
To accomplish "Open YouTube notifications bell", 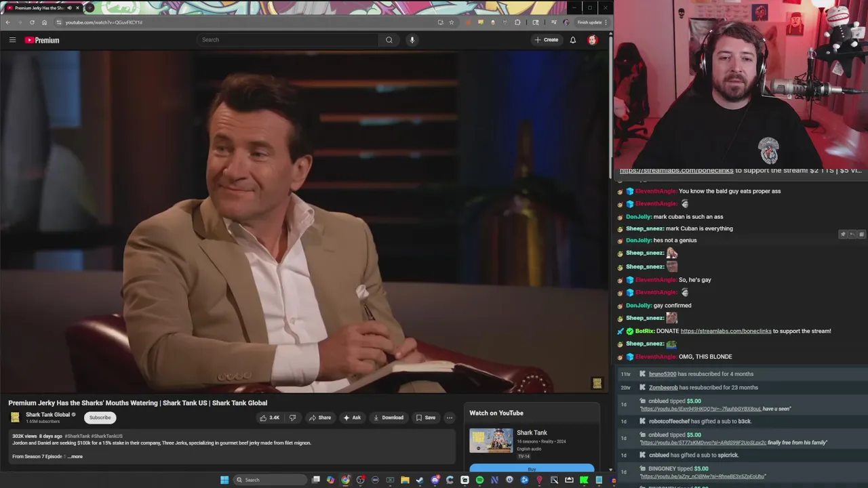I will click(573, 40).
